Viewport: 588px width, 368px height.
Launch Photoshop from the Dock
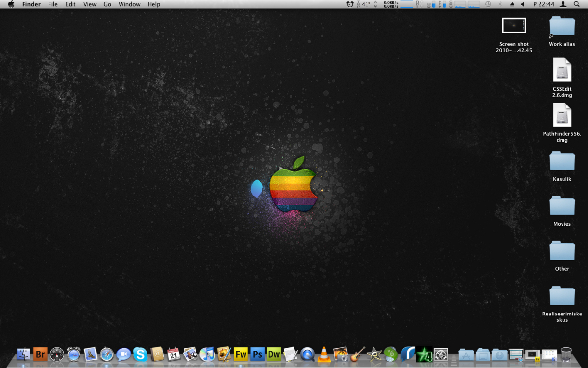[x=257, y=354]
